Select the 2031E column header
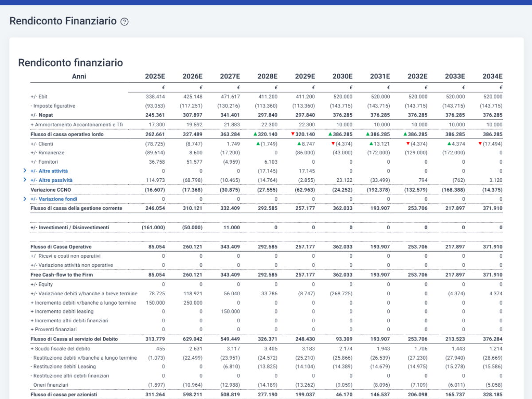The height and width of the screenshot is (399, 532). pyautogui.click(x=380, y=76)
